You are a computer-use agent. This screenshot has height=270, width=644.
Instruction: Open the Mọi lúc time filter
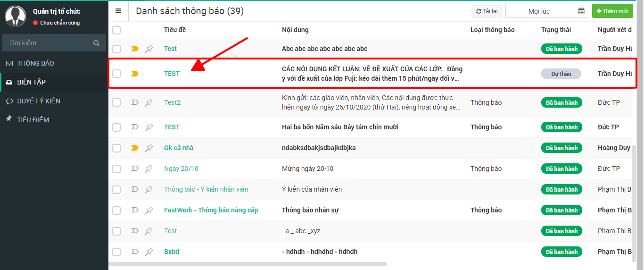pos(539,11)
